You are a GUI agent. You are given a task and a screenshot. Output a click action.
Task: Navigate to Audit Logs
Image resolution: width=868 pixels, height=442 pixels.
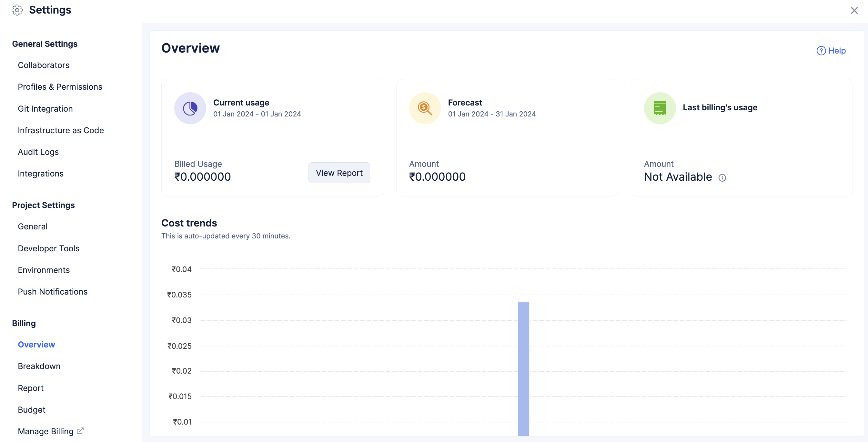tap(38, 152)
